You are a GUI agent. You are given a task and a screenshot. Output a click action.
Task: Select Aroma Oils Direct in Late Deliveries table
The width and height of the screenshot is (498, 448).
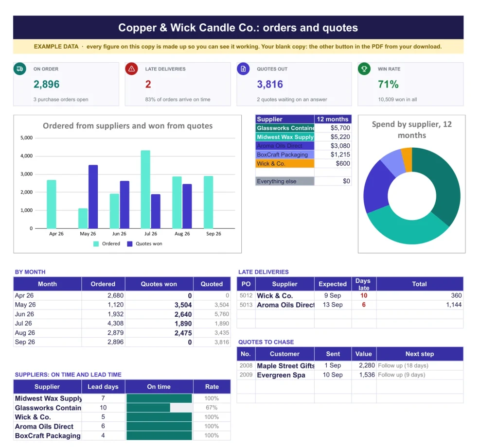(285, 305)
